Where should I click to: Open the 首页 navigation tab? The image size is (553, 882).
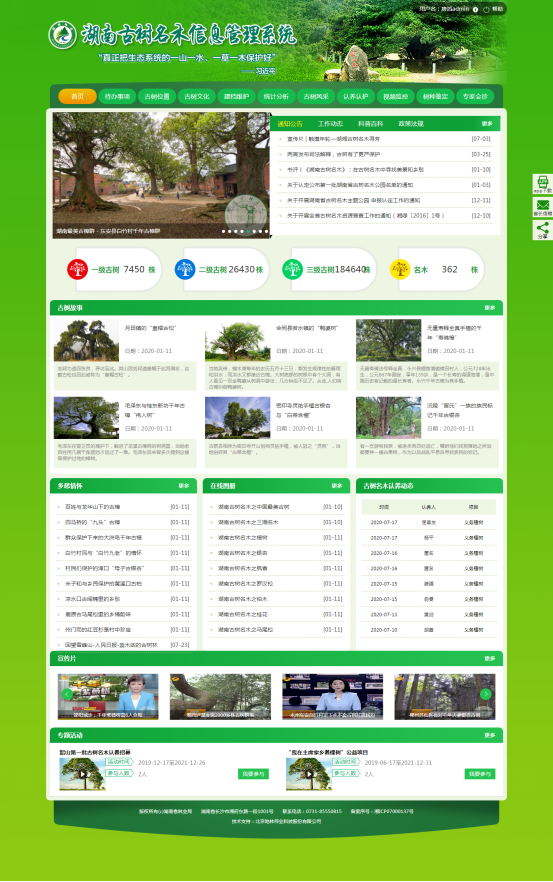[x=78, y=96]
